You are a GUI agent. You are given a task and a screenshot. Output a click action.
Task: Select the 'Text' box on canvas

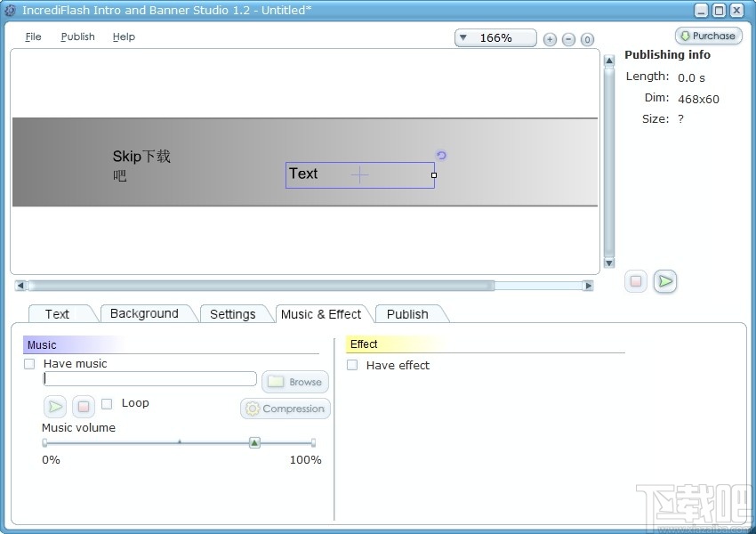pyautogui.click(x=359, y=175)
